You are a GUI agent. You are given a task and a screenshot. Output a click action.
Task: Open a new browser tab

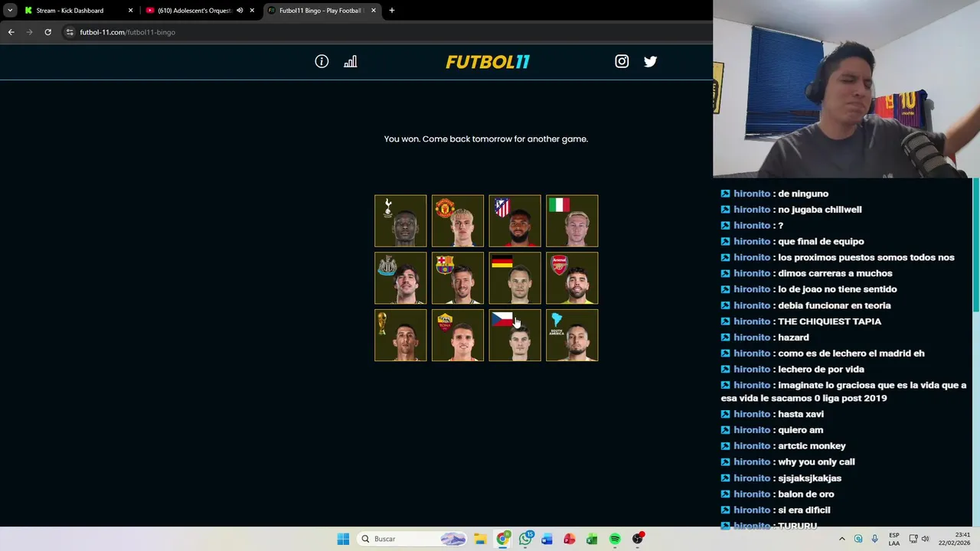(x=392, y=11)
